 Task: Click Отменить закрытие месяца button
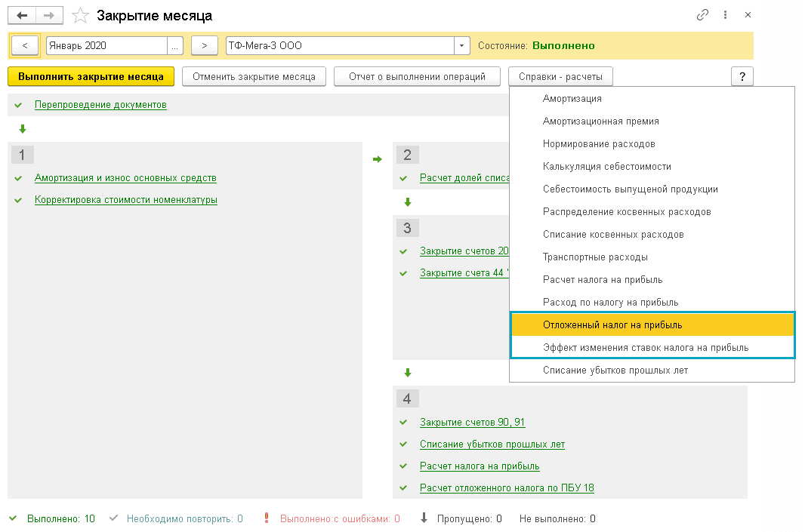254,76
